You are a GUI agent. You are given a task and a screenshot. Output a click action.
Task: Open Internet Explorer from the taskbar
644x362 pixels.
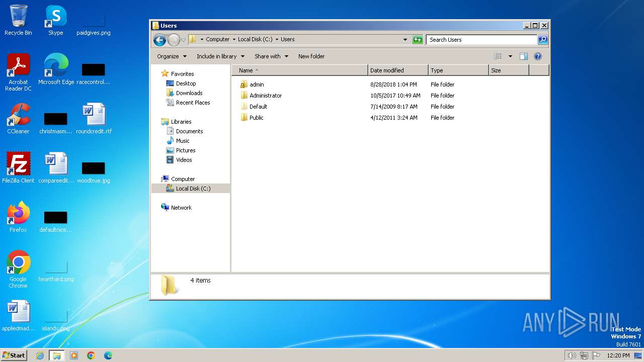pyautogui.click(x=40, y=355)
